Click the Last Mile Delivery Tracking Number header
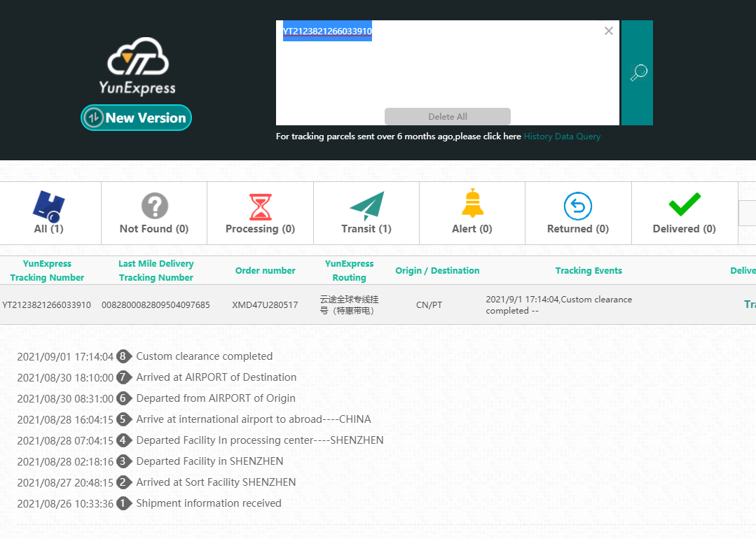 (156, 271)
